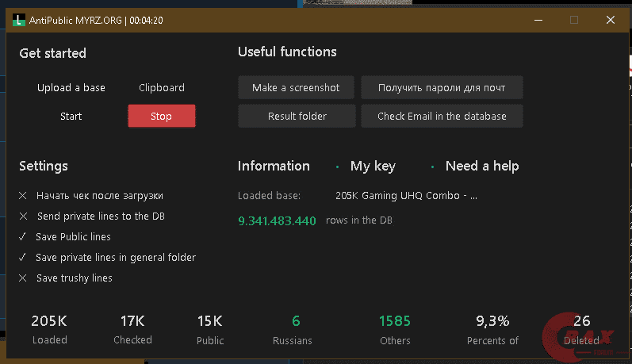The image size is (632, 364).
Task: Click Make a screenshot
Action: click(x=296, y=87)
